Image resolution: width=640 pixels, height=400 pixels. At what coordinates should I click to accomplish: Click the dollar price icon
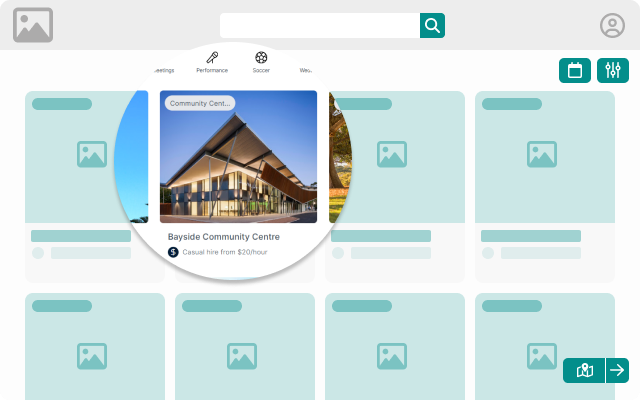pyautogui.click(x=173, y=252)
